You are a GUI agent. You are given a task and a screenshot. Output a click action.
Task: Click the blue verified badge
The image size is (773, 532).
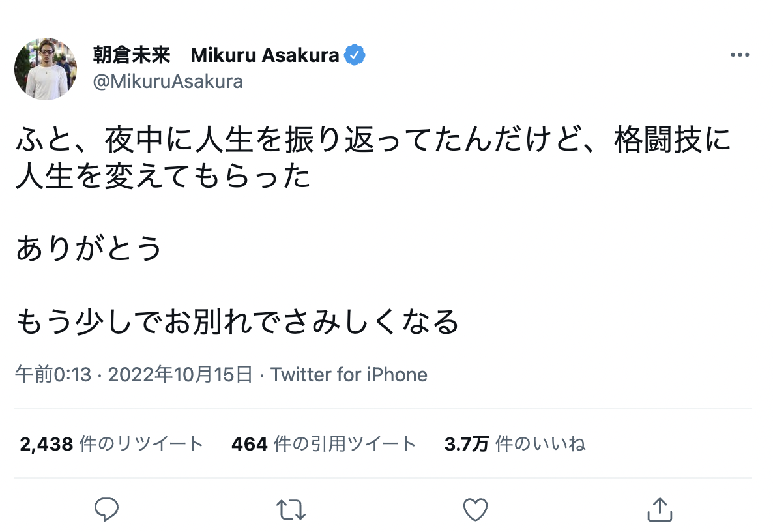click(355, 56)
